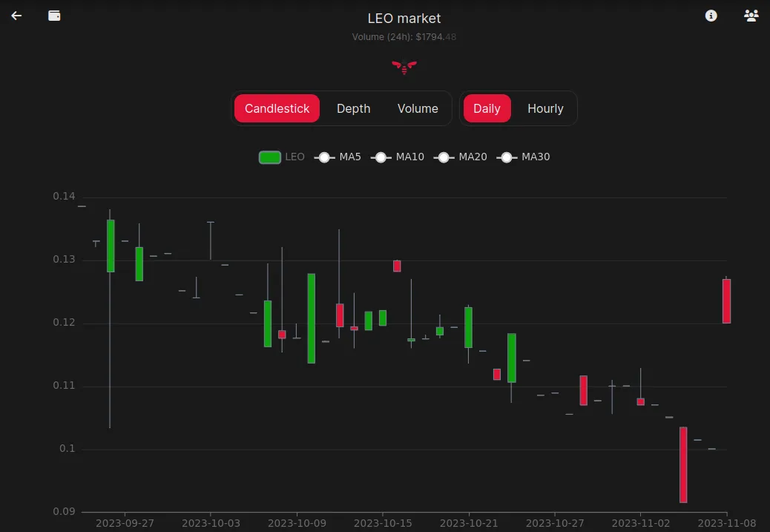
Task: Toggle the LEO series legend
Action: (282, 157)
